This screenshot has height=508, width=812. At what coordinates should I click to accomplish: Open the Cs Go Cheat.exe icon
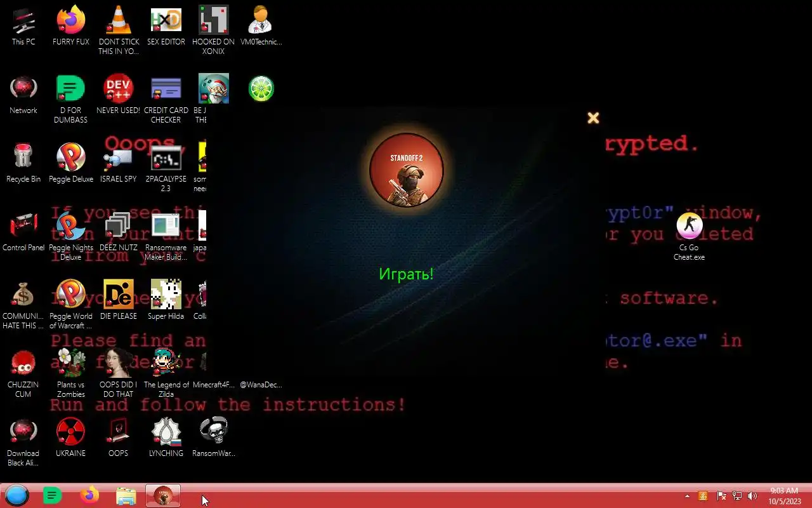point(690,236)
